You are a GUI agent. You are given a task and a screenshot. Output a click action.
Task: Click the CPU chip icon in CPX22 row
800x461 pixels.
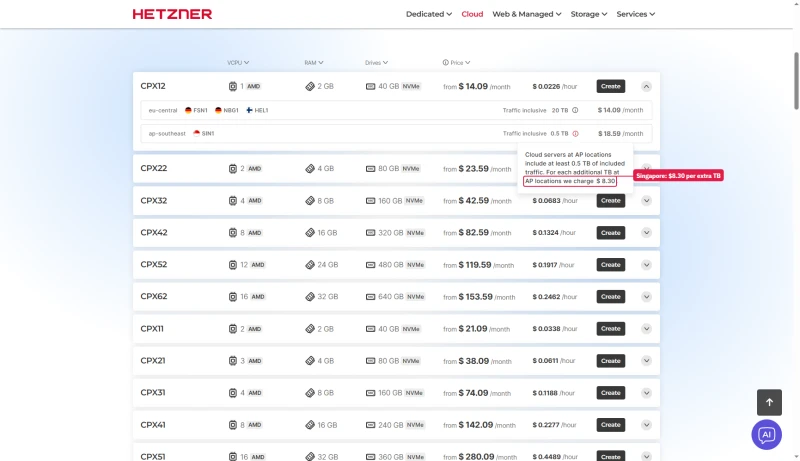tap(233, 169)
